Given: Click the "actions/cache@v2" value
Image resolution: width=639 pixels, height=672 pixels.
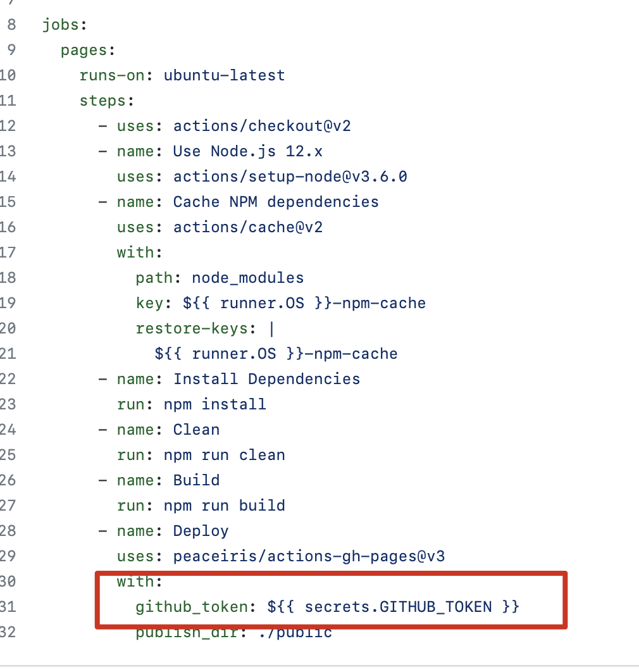Looking at the screenshot, I should tap(248, 227).
